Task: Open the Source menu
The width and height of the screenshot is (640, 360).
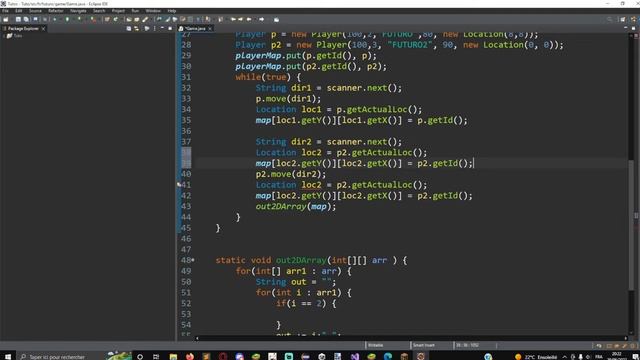Action: 35,11
